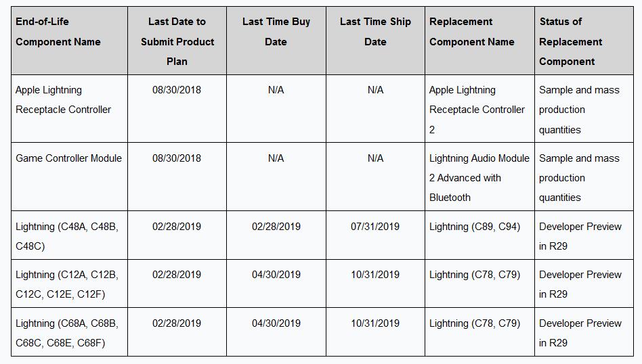Select the "Lightning (C89, C94)" replacement cell
This screenshot has width=642, height=364.
[475, 227]
